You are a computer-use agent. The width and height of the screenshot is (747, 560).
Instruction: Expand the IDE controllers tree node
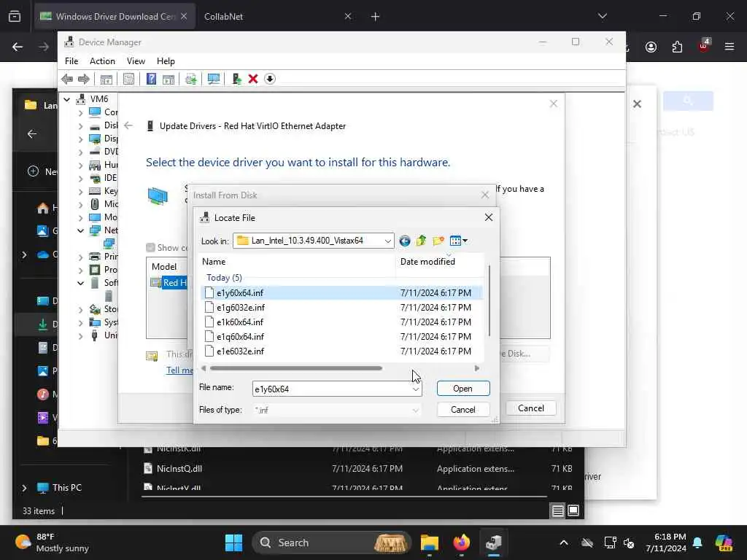point(80,178)
